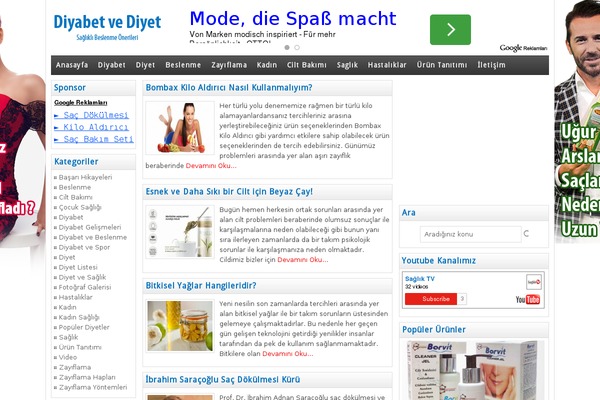Open the Popüler Diyetler category

pyautogui.click(x=84, y=327)
